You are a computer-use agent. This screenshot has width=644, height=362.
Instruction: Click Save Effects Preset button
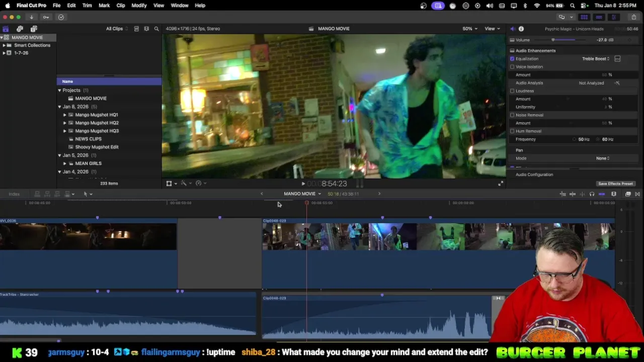(x=615, y=184)
